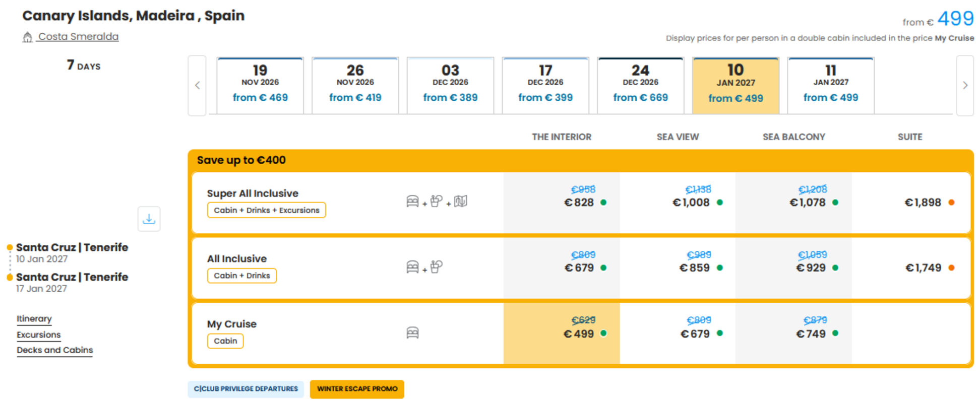Click the excursions map icon in Super All Inclusive

461,201
